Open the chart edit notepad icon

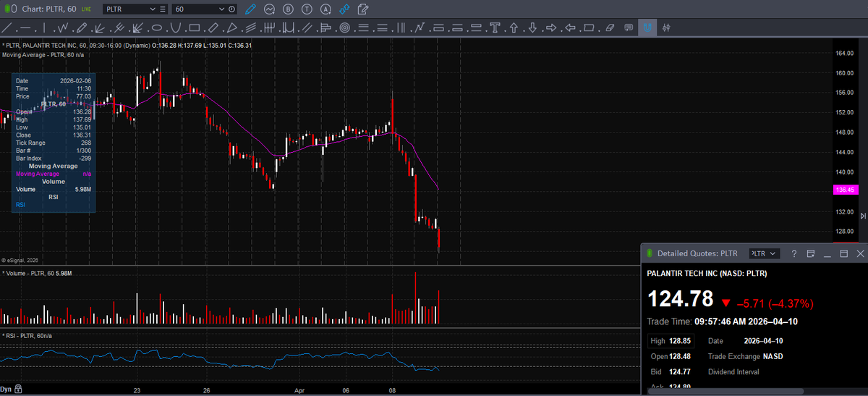[362, 9]
